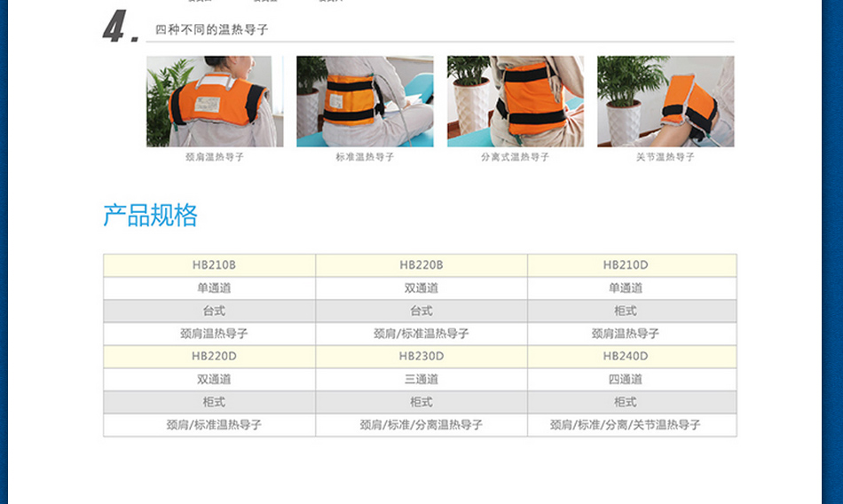The height and width of the screenshot is (504, 843).
Task: Click the joint heating pad photo
Action: coord(666,101)
